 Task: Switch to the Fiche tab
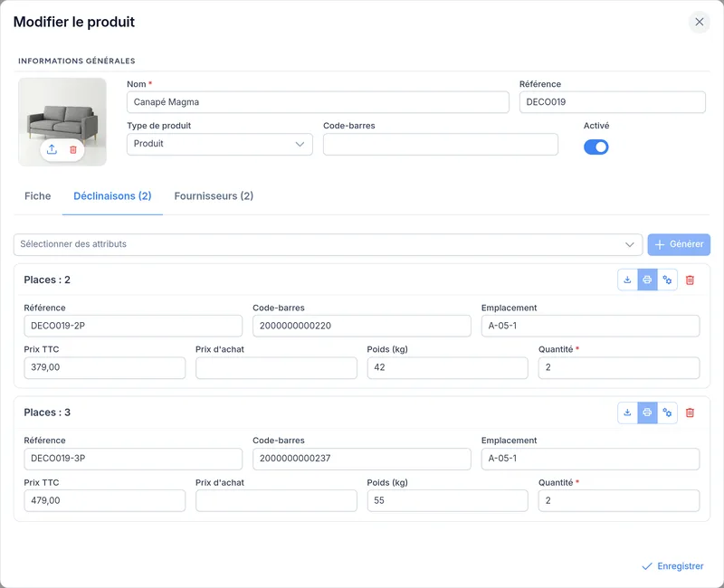38,196
